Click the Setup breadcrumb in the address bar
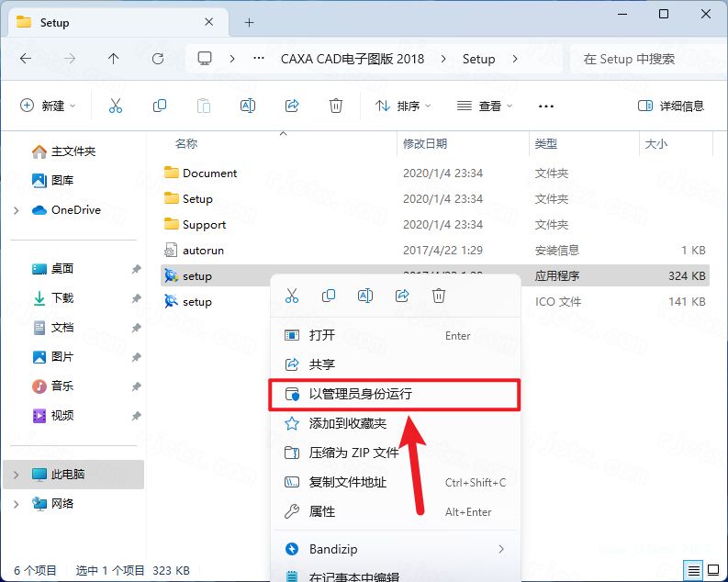Viewport: 728px width, 582px height. point(478,59)
